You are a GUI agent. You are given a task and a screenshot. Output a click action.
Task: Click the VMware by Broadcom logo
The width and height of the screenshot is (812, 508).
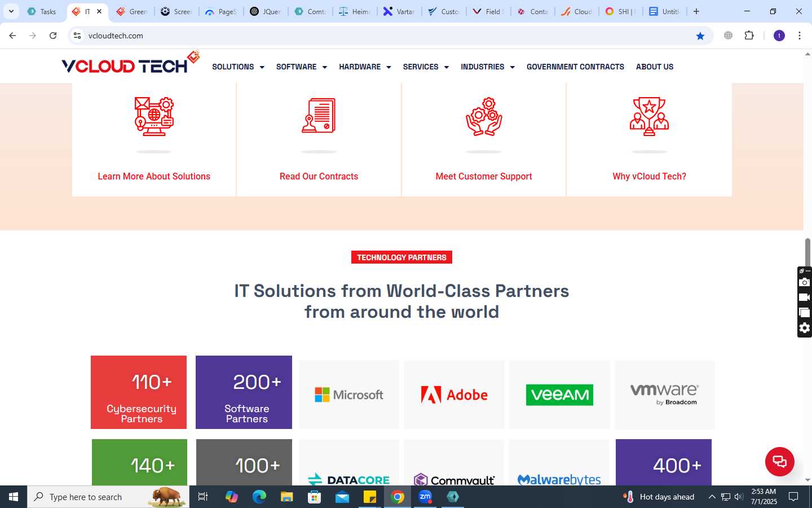click(x=665, y=395)
